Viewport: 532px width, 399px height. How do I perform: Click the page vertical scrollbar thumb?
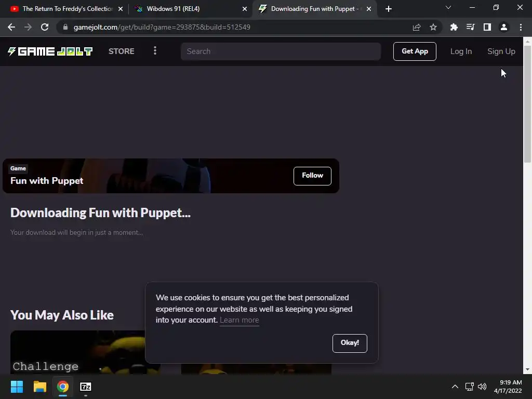click(x=527, y=104)
